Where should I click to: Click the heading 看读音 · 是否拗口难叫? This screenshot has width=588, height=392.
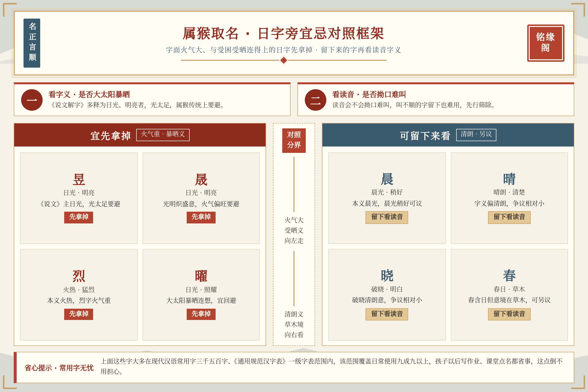[x=369, y=95]
